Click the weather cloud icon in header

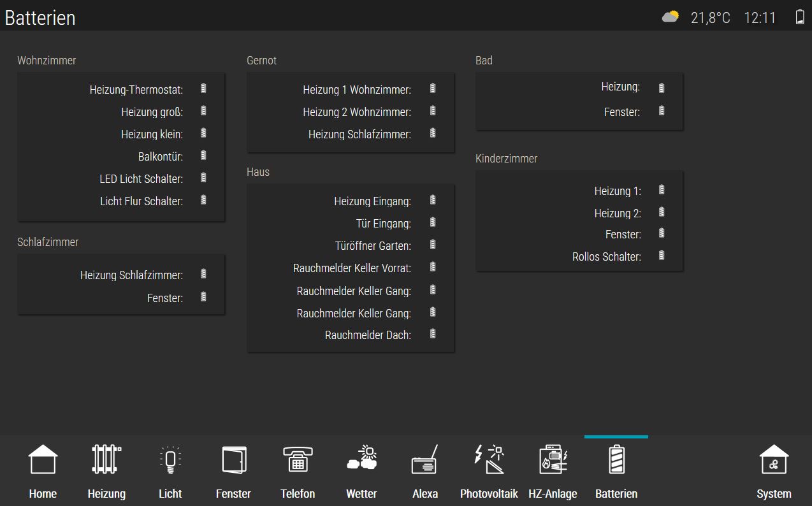tap(670, 17)
